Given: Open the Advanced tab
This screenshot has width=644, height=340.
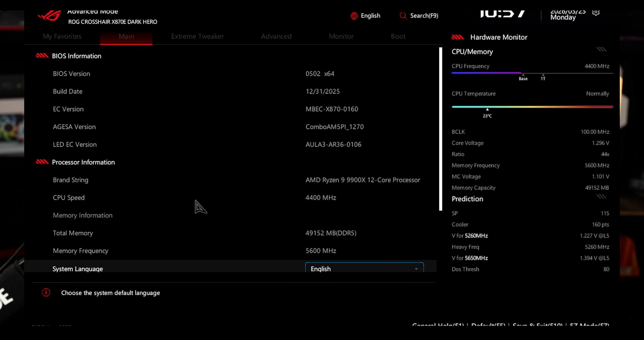Looking at the screenshot, I should tap(276, 36).
